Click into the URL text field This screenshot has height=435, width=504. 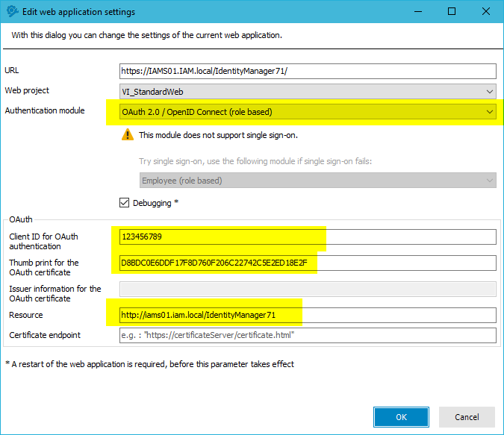click(x=308, y=71)
